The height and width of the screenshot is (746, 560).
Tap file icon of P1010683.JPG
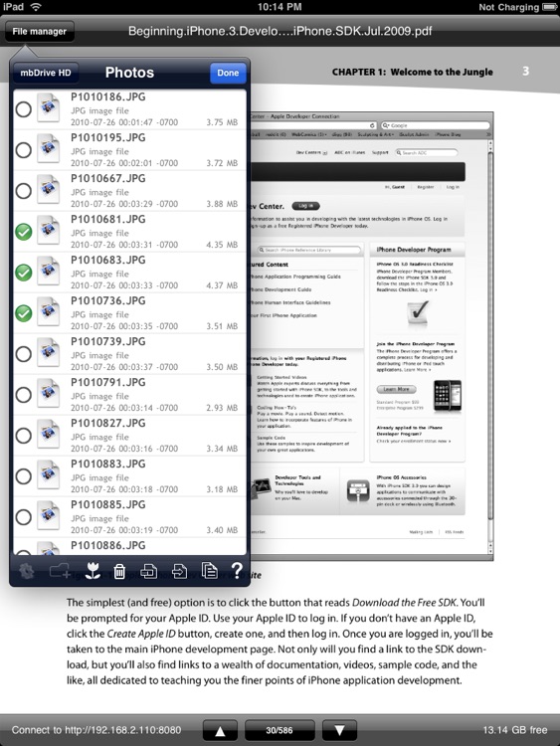(48, 272)
